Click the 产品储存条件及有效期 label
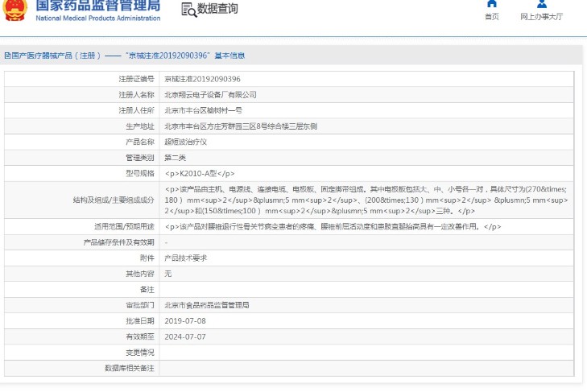587x392 pixels. (118, 242)
